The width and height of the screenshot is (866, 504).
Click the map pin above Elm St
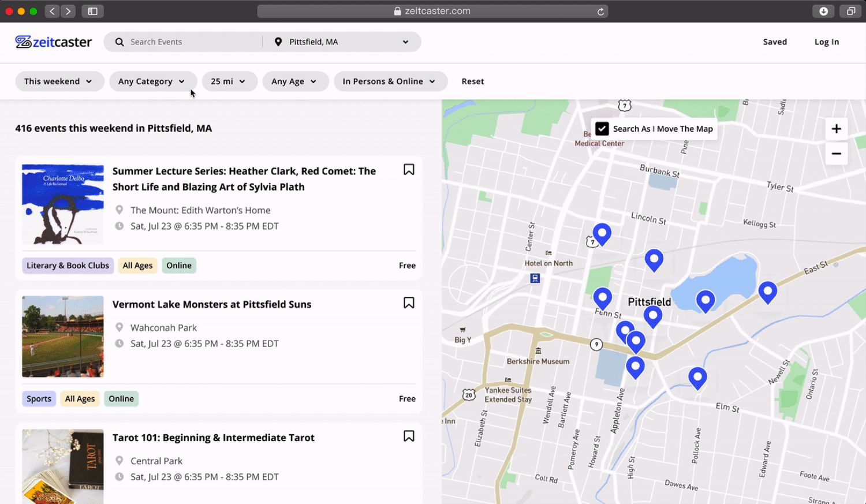tap(697, 379)
